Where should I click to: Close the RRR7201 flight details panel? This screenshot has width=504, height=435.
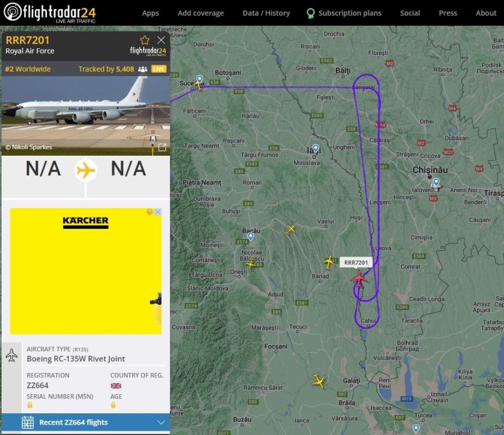(161, 40)
